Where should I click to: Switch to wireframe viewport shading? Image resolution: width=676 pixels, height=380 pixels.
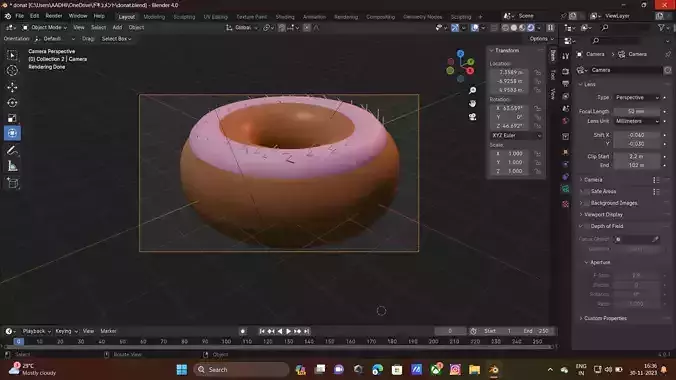coord(505,28)
